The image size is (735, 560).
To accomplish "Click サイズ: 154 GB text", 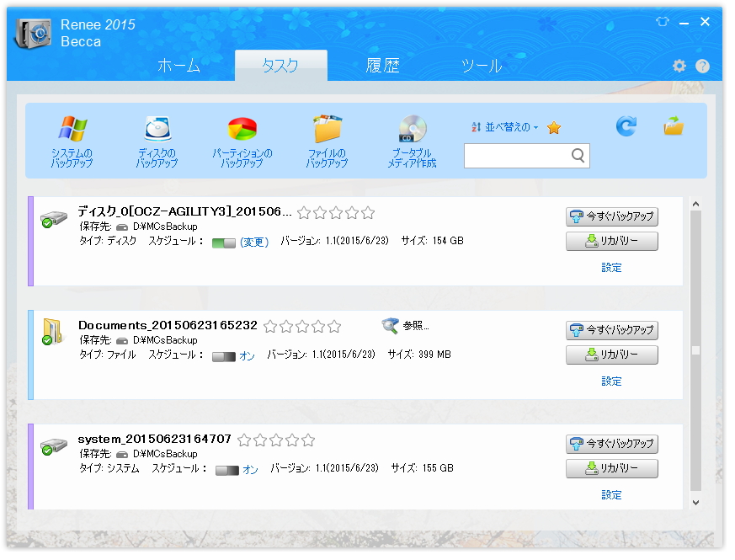I will (432, 241).
